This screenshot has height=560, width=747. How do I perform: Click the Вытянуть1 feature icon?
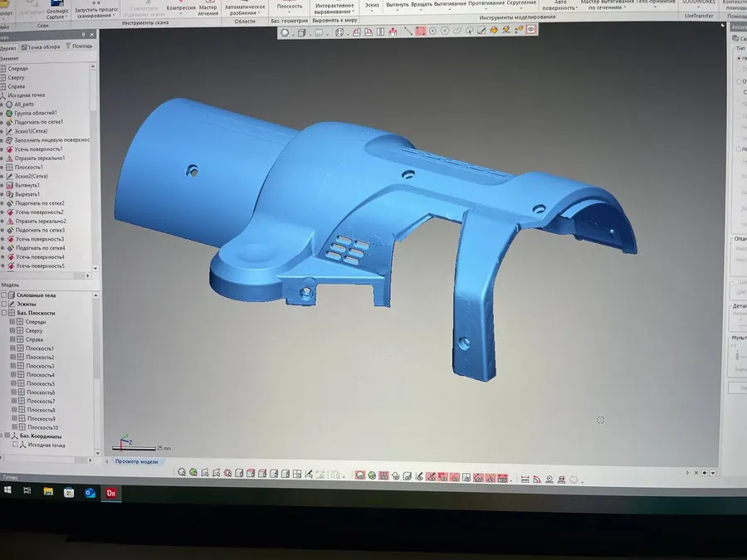point(9,185)
